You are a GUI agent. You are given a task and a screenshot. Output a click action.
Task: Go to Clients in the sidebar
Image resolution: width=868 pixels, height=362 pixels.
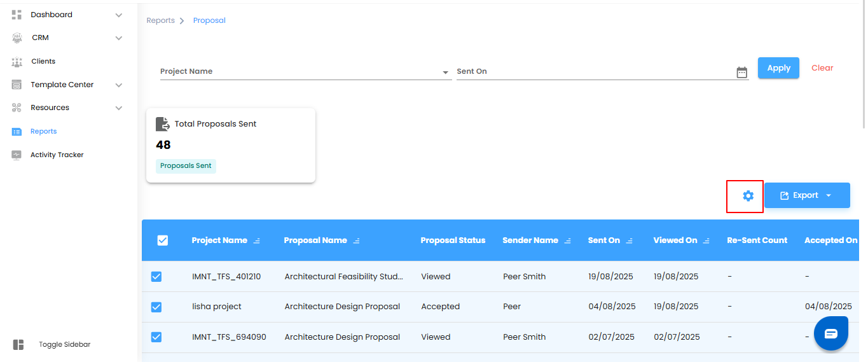(43, 61)
